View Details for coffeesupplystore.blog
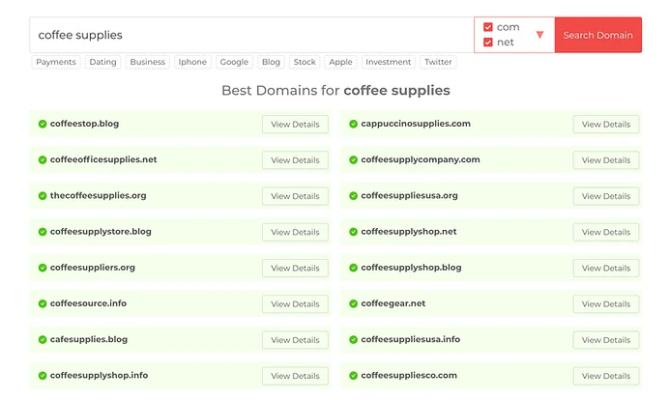The height and width of the screenshot is (400, 669). click(x=295, y=232)
